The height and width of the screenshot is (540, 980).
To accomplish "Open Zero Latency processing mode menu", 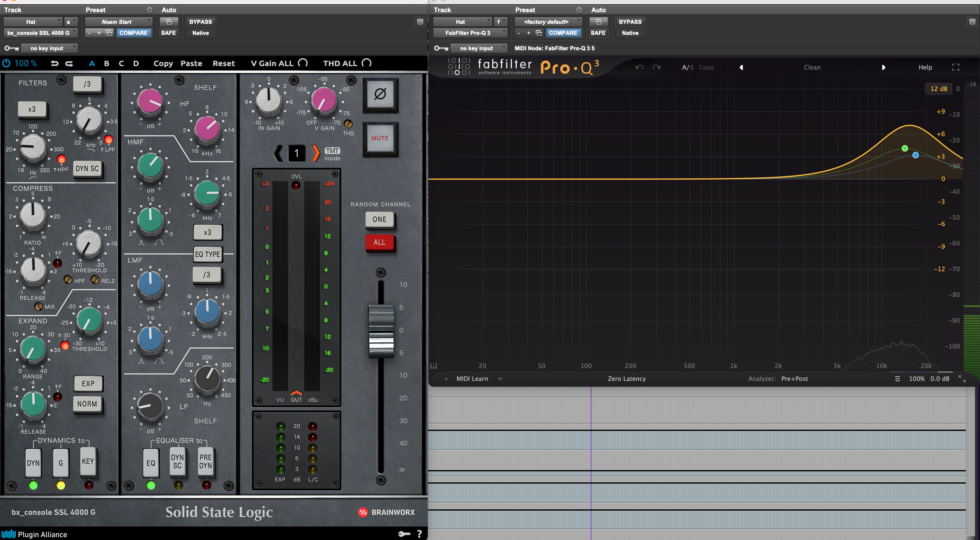I will click(627, 379).
